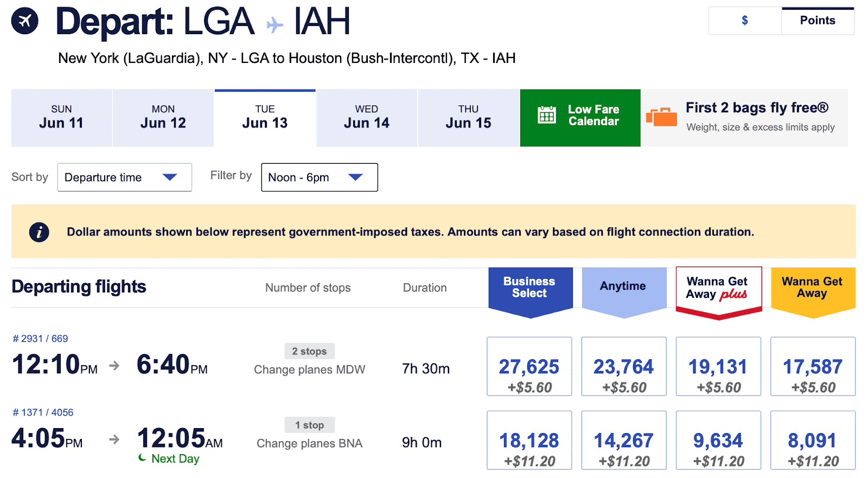Switch to the Thu Jun 15 date tab
Screen dimensions: 868x478
[468, 118]
